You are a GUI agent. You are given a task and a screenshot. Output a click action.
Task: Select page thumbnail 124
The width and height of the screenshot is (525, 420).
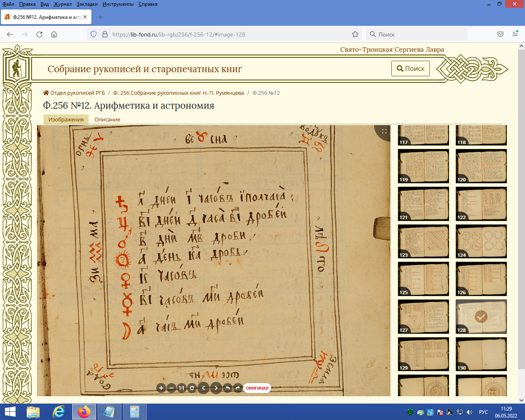tap(481, 241)
